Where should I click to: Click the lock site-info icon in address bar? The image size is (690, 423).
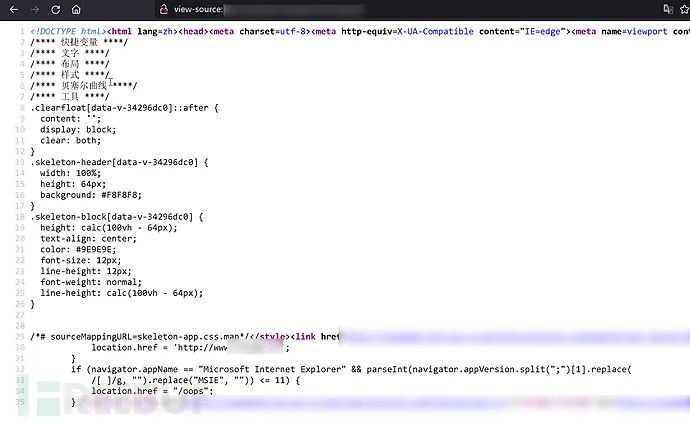164,9
